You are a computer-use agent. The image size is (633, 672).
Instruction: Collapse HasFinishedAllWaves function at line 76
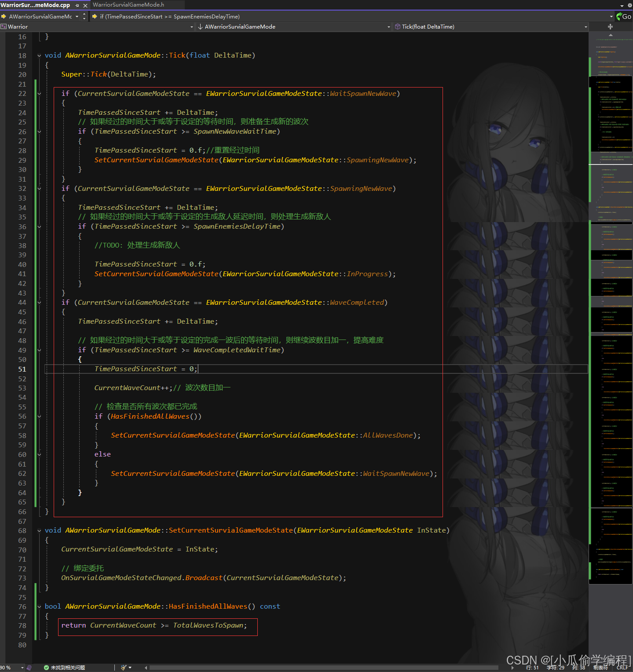click(39, 606)
